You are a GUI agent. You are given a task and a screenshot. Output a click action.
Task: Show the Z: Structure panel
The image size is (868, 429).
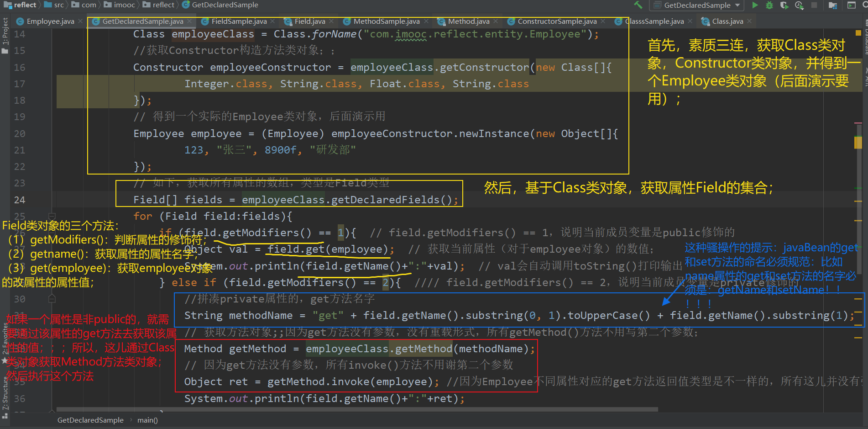click(x=5, y=391)
